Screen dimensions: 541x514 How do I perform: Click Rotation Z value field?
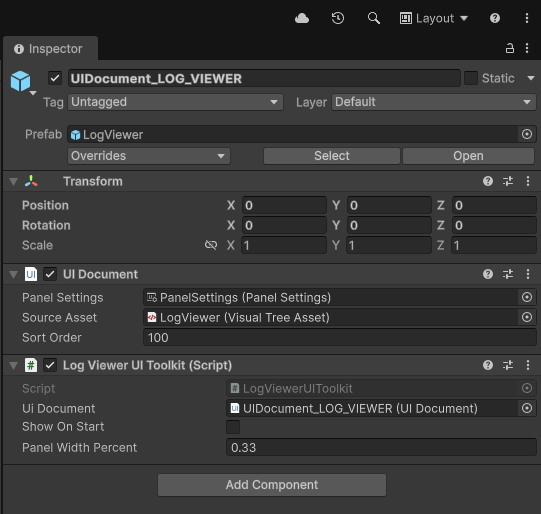(494, 225)
